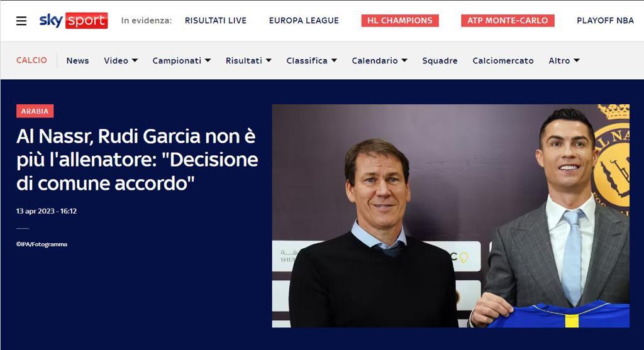Go to Squadre page
This screenshot has width=644, height=350.
(x=440, y=61)
